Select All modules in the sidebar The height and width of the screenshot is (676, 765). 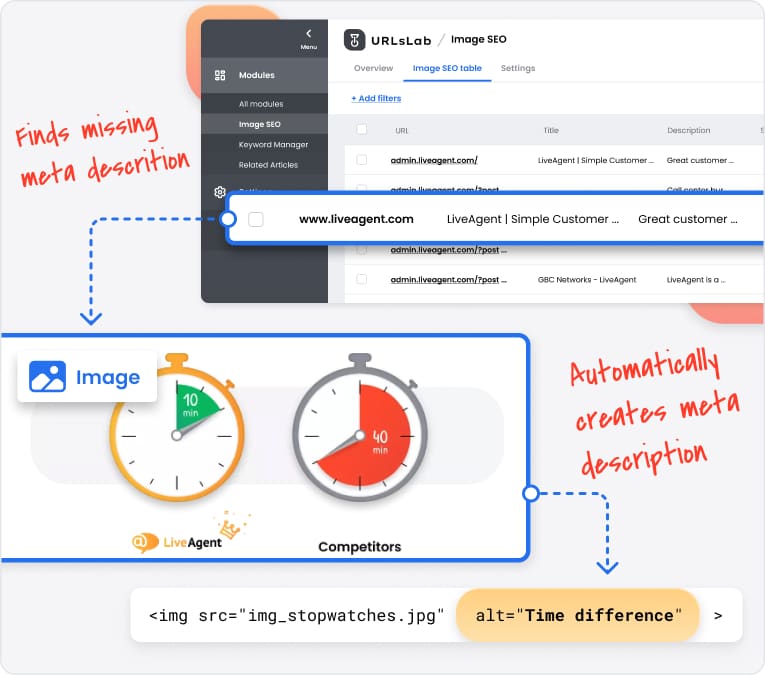tap(261, 104)
